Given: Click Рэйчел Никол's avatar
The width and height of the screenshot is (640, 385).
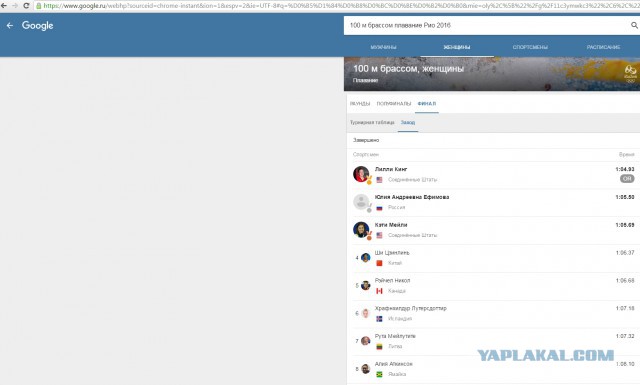Looking at the screenshot, I should coord(366,285).
